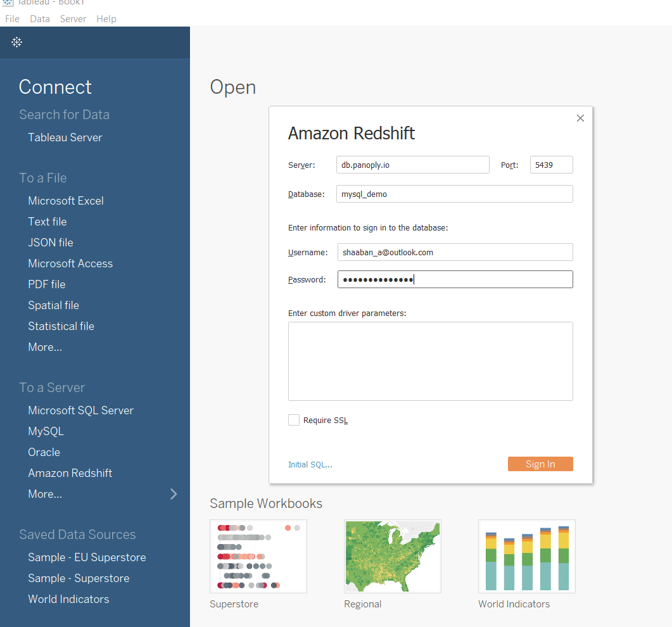672x627 pixels.
Task: Open the Help menu
Action: coord(106,19)
